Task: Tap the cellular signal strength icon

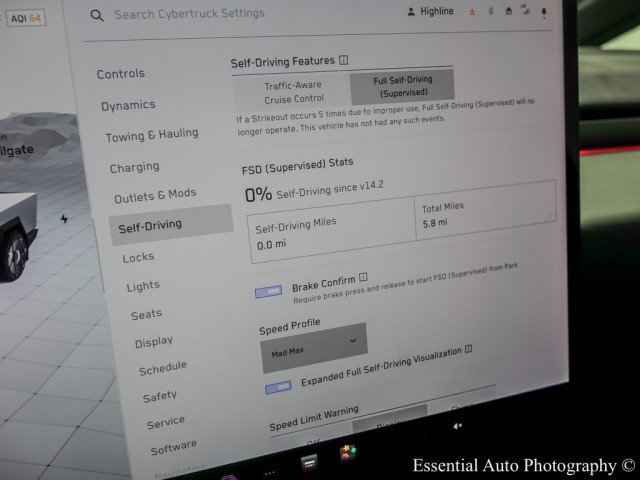Action: [x=525, y=10]
